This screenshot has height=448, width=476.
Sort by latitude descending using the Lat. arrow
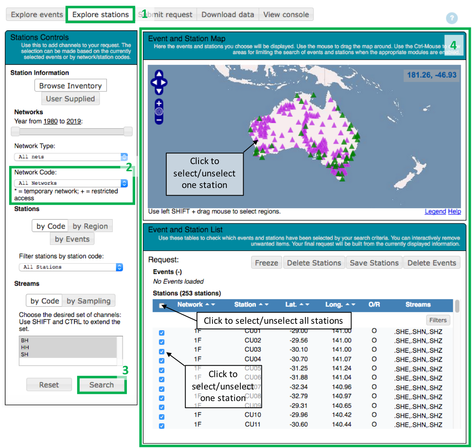307,305
